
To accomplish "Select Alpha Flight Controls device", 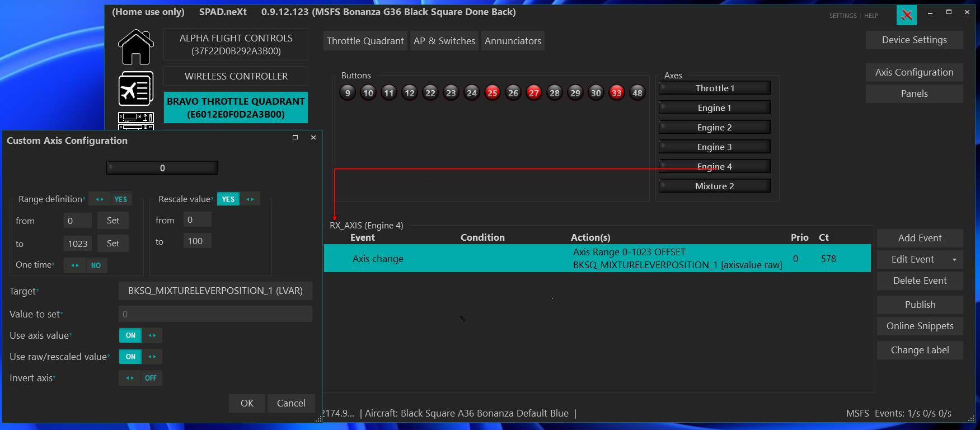I will [236, 44].
